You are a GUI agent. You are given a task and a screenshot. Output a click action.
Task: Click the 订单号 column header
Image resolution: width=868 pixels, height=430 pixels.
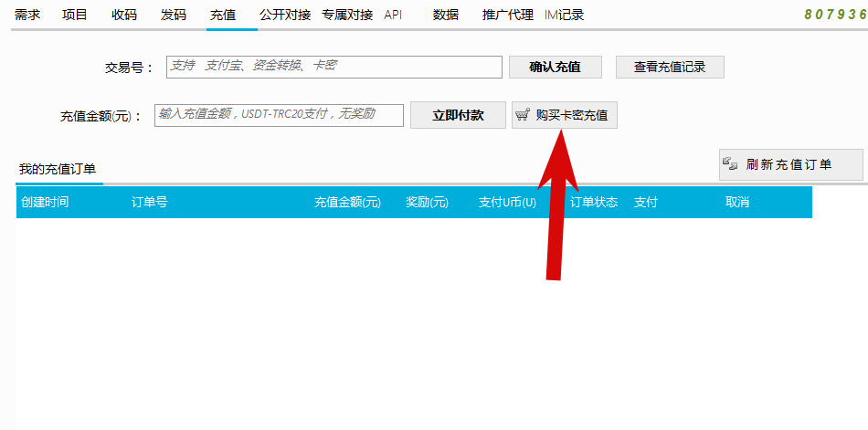coord(150,202)
